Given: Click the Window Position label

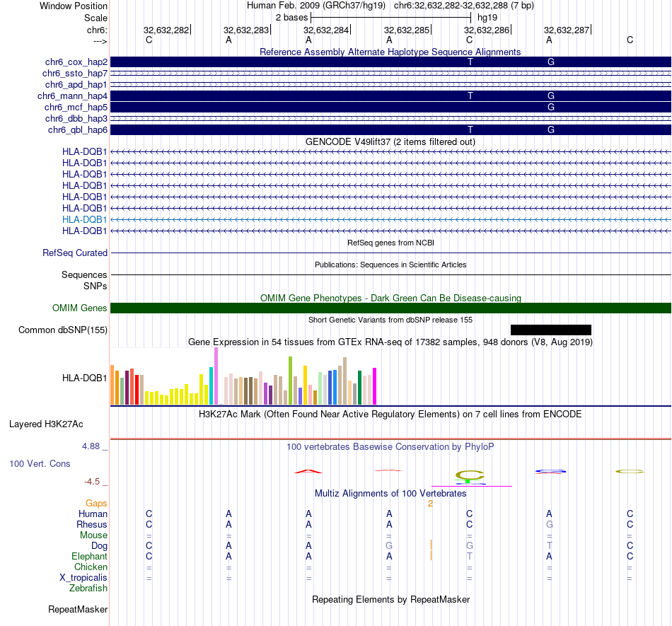Looking at the screenshot, I should click(74, 6).
